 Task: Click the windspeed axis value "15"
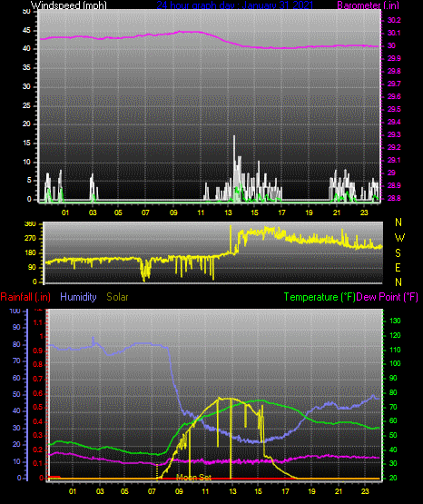point(26,143)
